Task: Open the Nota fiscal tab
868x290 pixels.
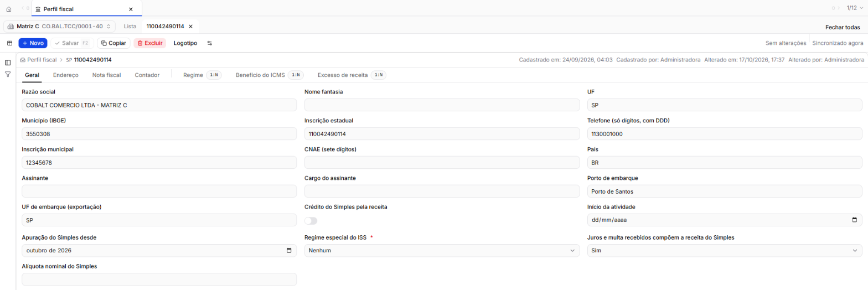Action: pyautogui.click(x=106, y=75)
